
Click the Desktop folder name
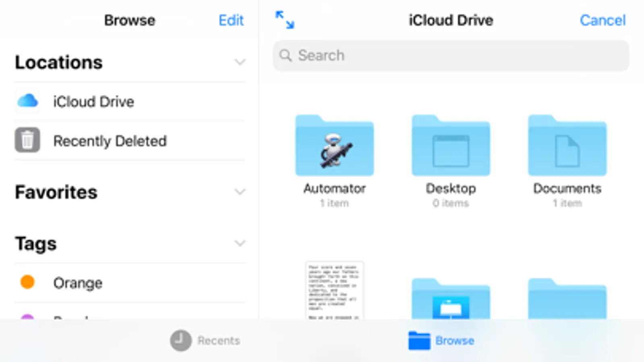[451, 189]
